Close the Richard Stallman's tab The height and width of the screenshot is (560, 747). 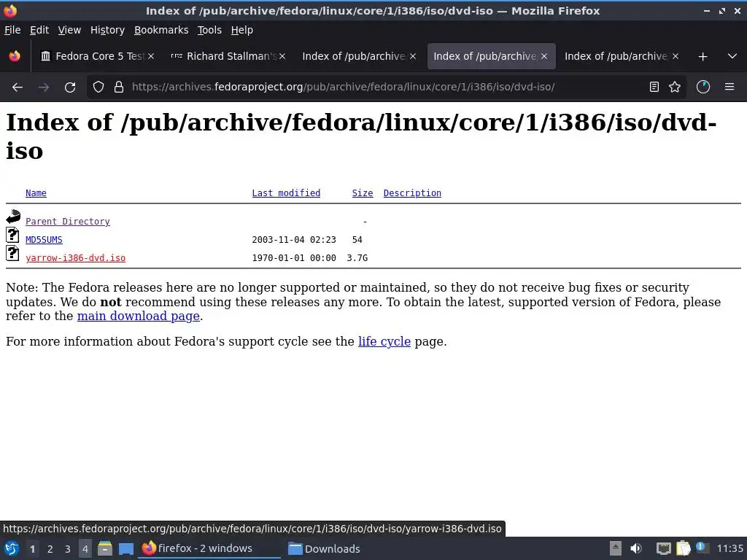(x=282, y=56)
